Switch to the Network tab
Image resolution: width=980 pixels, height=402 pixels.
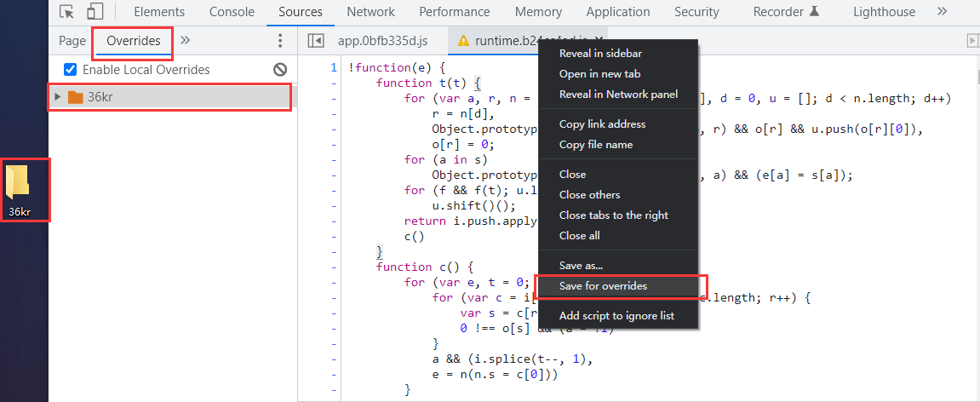(370, 12)
